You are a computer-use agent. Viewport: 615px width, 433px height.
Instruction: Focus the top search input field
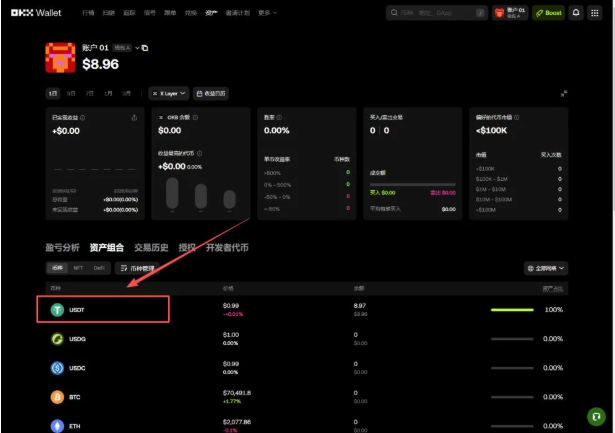coord(437,13)
